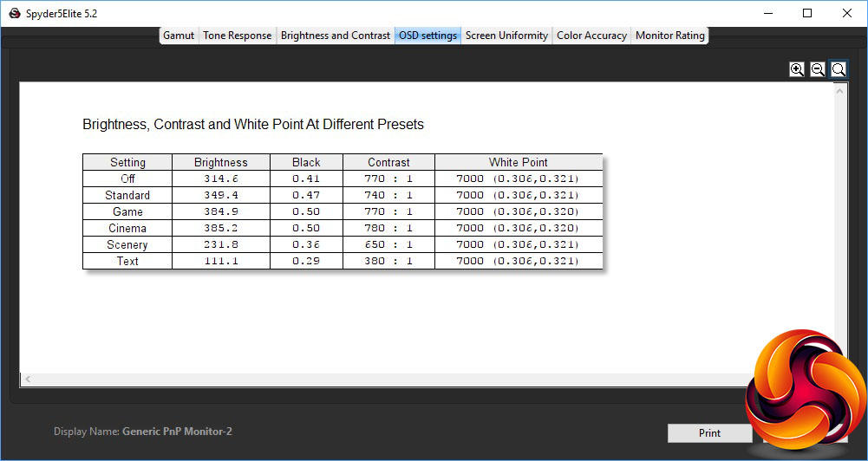Click the Brightness column header

[x=221, y=162]
